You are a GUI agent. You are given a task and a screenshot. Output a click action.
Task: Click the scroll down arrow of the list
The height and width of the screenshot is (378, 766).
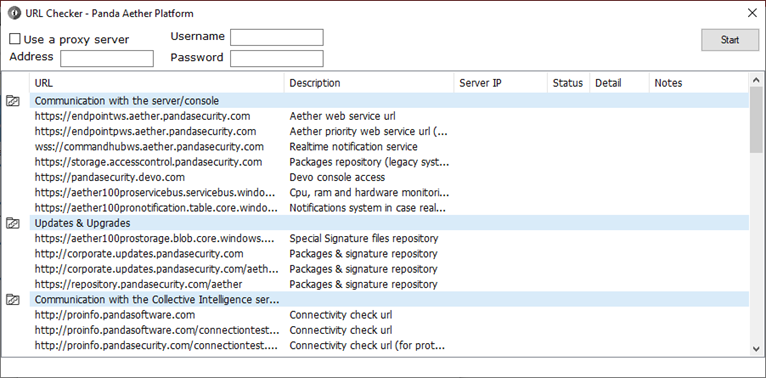click(x=756, y=348)
